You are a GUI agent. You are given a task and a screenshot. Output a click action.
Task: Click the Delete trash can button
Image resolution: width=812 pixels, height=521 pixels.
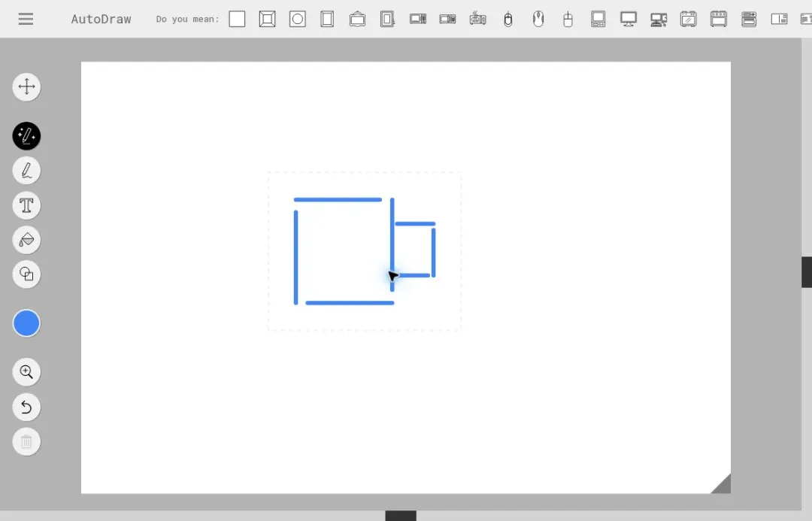point(26,442)
